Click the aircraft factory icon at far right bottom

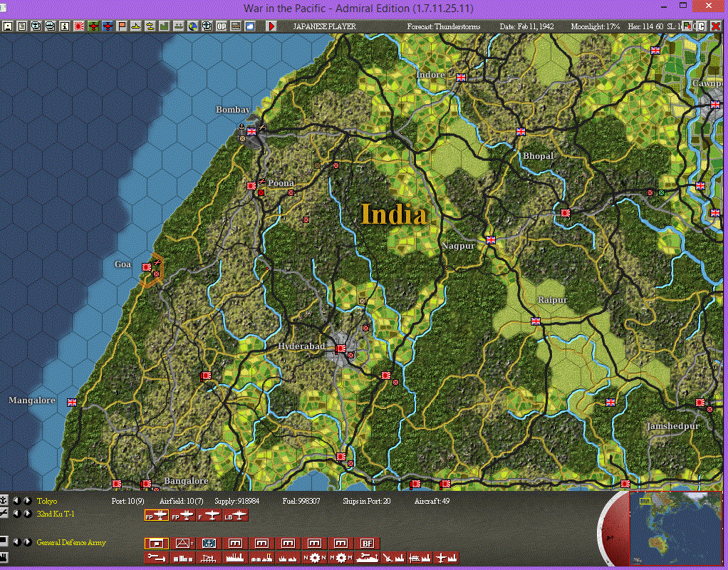coord(447,557)
